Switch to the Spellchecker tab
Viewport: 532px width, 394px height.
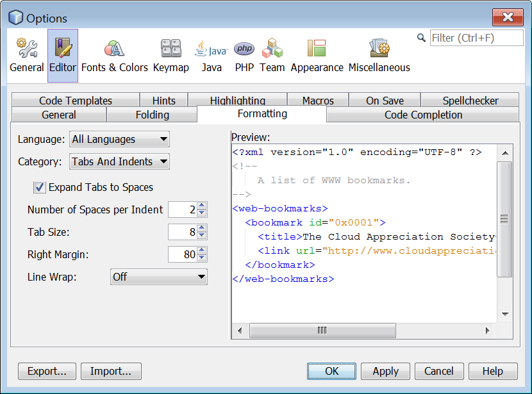470,100
